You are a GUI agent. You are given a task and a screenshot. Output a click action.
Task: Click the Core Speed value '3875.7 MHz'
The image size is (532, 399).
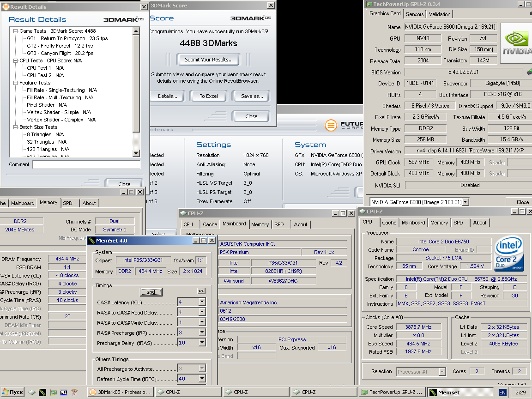tap(418, 327)
